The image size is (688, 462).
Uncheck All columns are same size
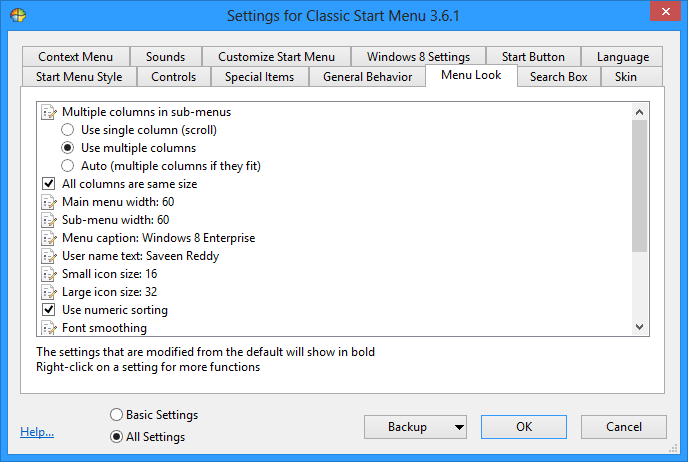[49, 184]
